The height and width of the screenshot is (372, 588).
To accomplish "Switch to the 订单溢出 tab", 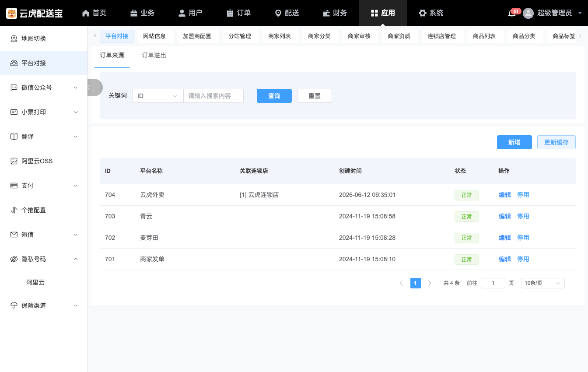I will [154, 56].
